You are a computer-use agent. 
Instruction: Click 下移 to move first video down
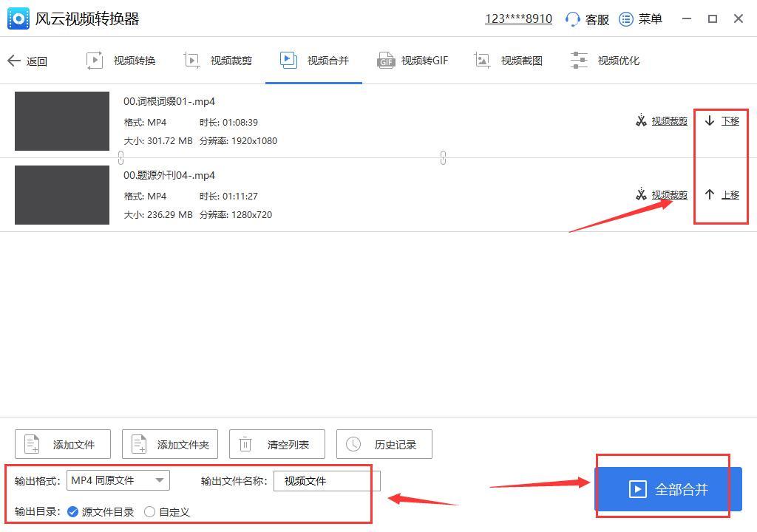pyautogui.click(x=730, y=120)
